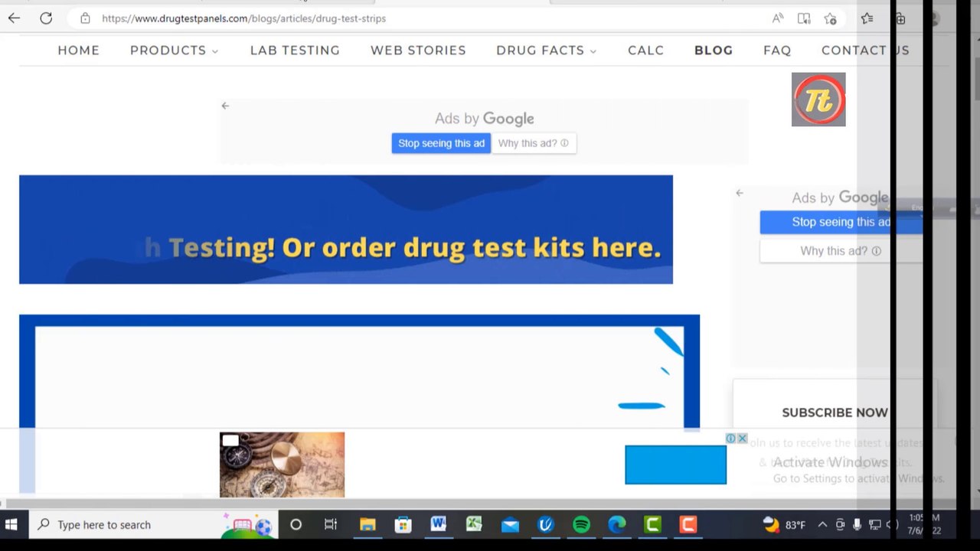Click Stop seeing this ad in the top ad
The height and width of the screenshot is (551, 980).
tap(441, 143)
